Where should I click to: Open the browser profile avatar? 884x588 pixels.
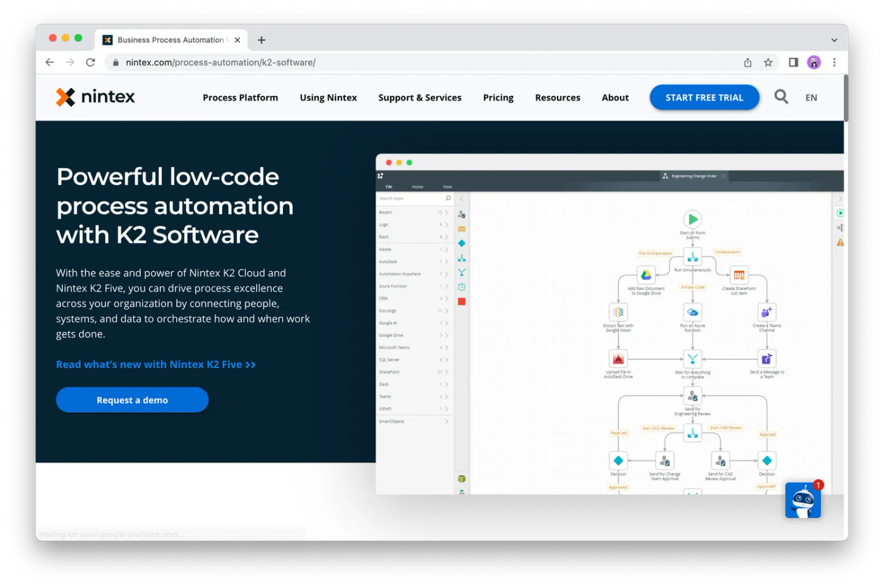coord(814,62)
